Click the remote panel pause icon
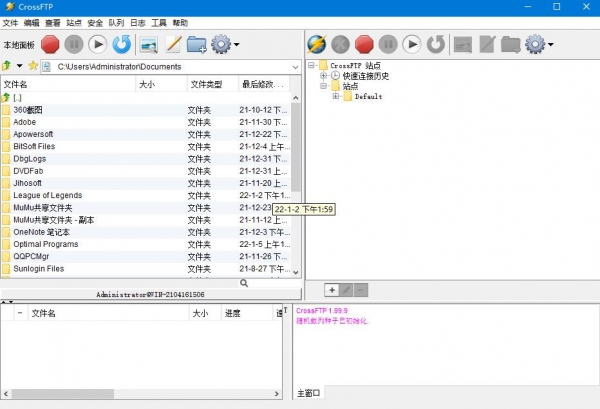This screenshot has width=600, height=409. (x=388, y=45)
